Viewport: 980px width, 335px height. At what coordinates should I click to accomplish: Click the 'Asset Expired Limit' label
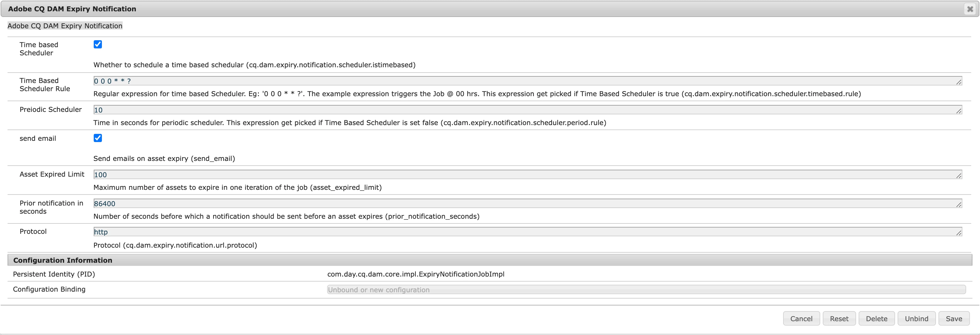52,174
